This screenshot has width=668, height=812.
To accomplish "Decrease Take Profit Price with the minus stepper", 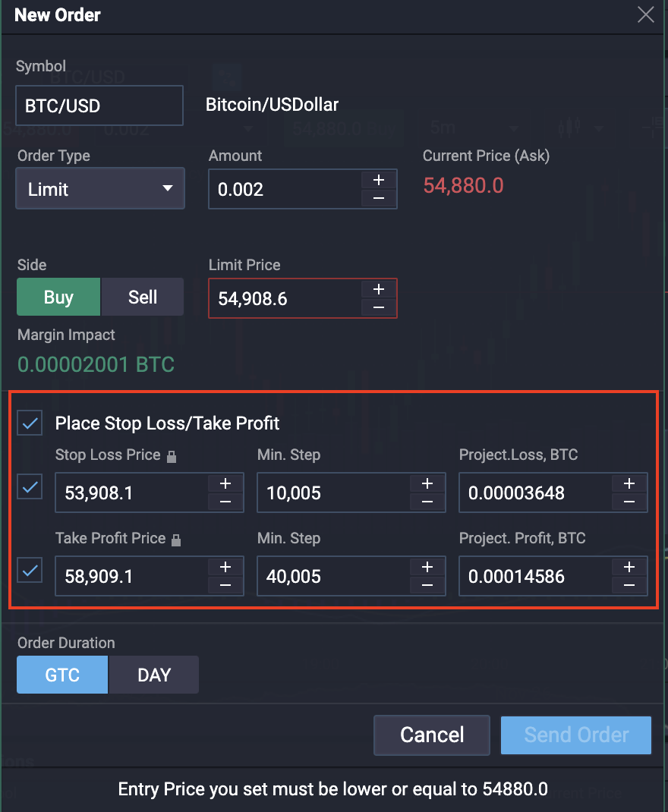I will [225, 585].
